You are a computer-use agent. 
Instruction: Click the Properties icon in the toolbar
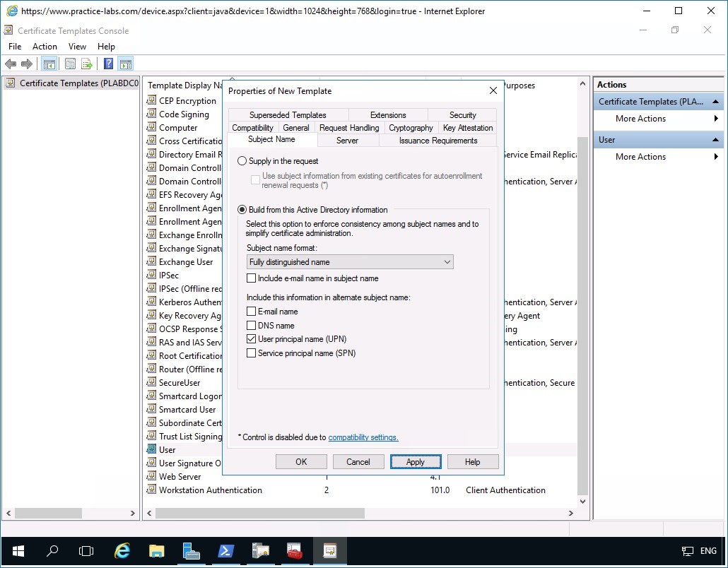(x=70, y=63)
